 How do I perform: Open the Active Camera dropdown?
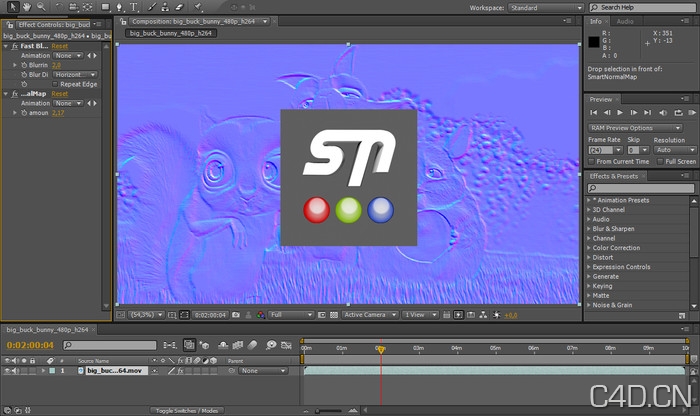tap(370, 315)
